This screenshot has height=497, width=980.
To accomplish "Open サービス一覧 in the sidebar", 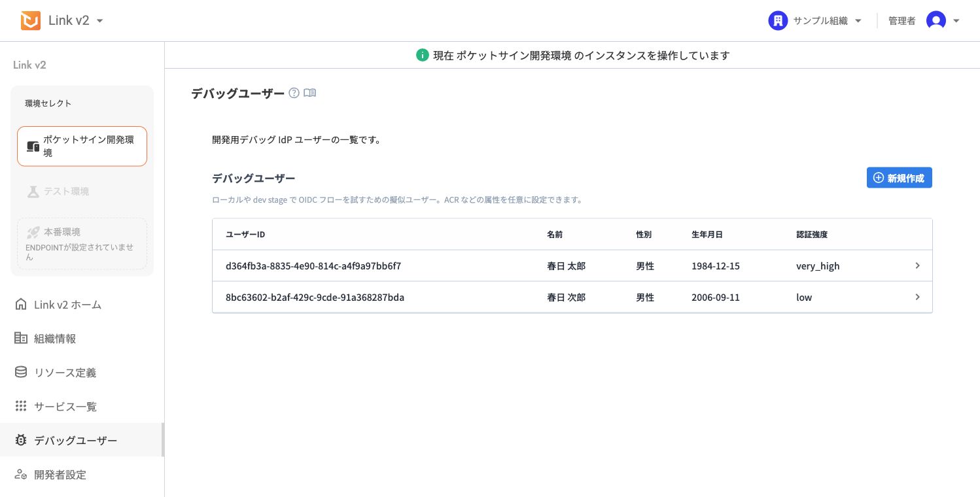I will click(x=82, y=407).
